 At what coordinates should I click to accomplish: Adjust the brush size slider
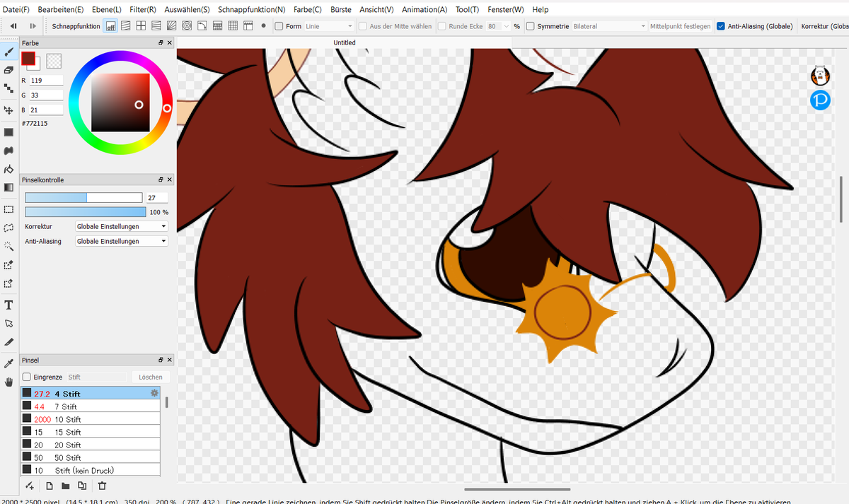[83, 198]
